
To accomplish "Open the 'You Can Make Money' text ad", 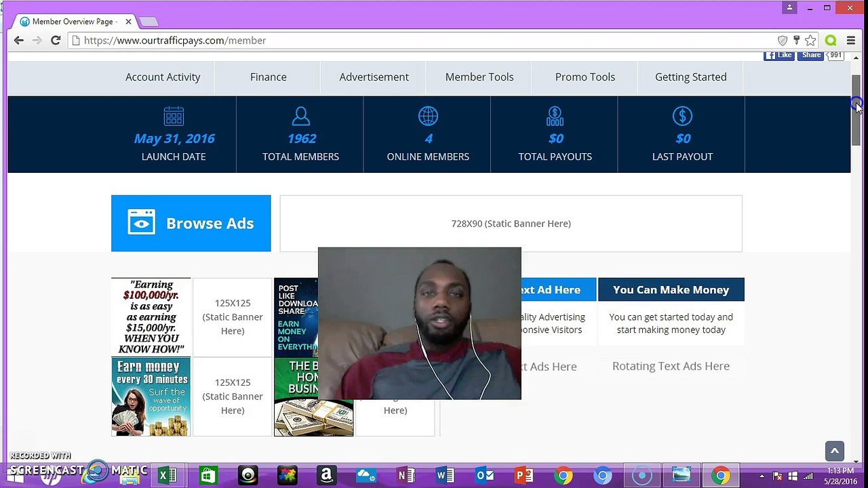I will pos(671,289).
